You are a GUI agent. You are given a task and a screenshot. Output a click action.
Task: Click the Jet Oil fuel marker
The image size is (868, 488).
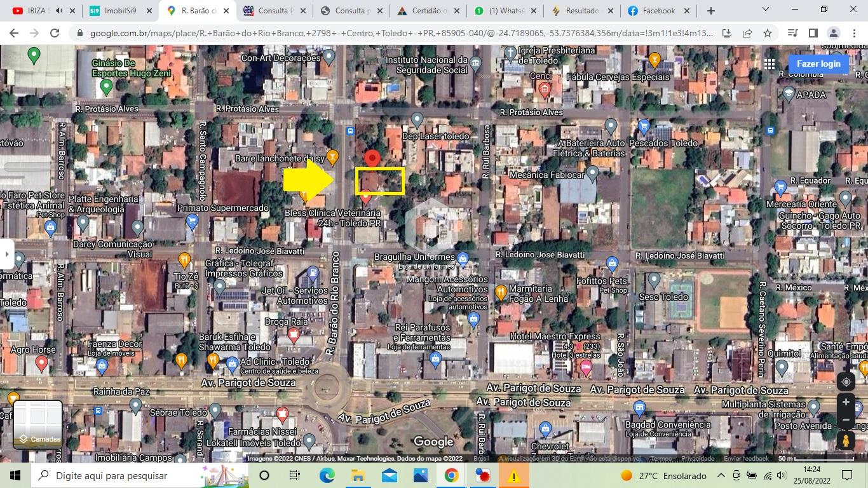pyautogui.click(x=313, y=274)
